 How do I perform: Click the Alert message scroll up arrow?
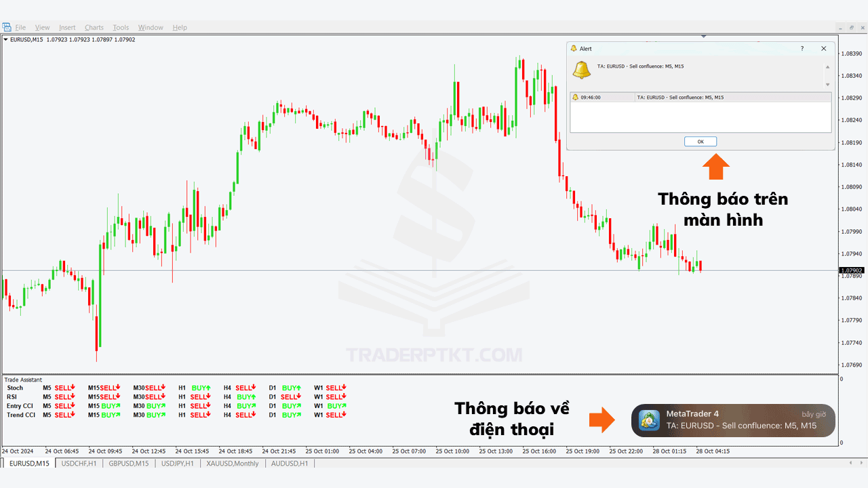click(827, 67)
